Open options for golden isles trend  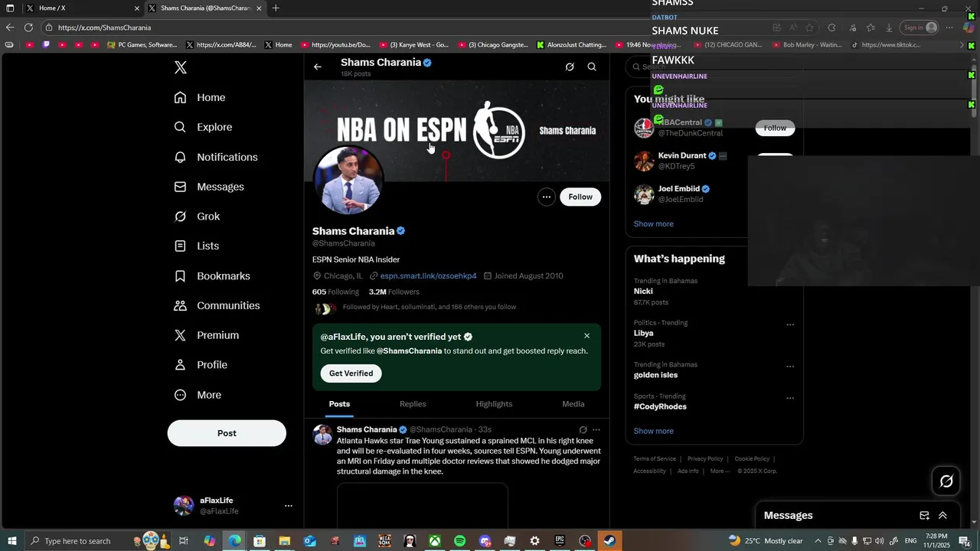tap(790, 367)
